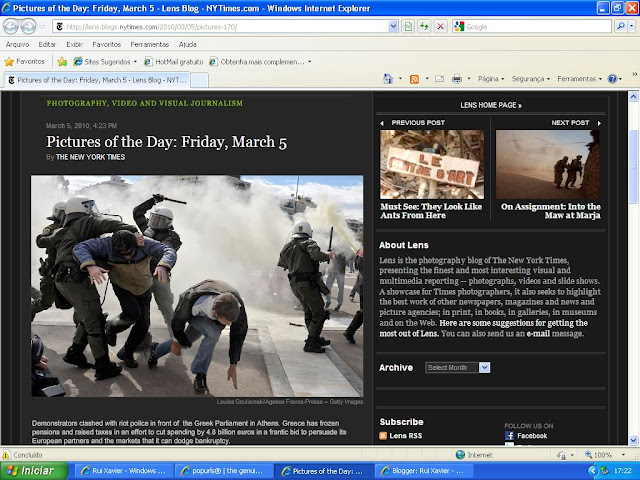640x480 pixels.
Task: Switch to Blogger: Rui Xavier taskbar window
Action: pos(423,471)
